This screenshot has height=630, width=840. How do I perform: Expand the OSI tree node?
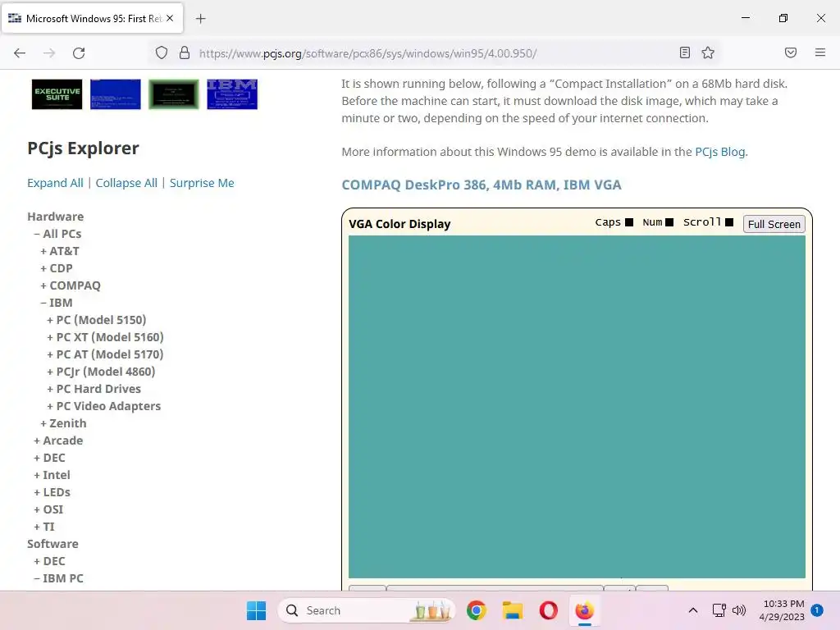pyautogui.click(x=48, y=509)
